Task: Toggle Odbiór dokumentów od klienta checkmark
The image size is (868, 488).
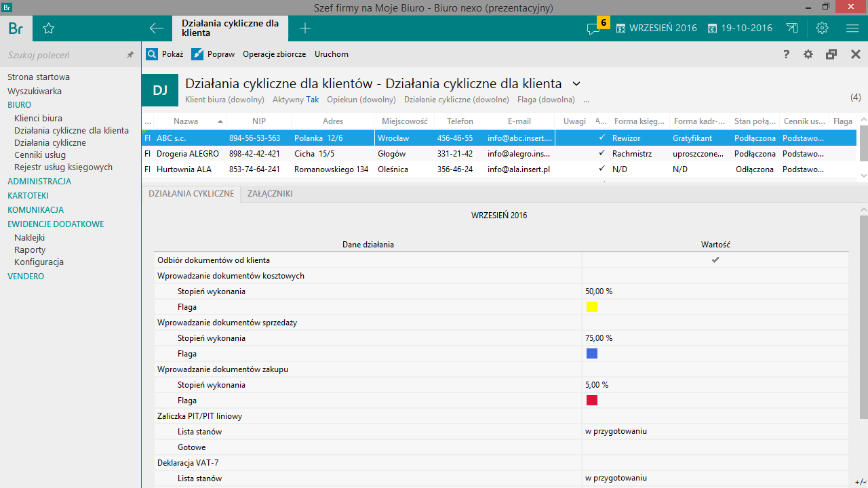Action: 715,260
